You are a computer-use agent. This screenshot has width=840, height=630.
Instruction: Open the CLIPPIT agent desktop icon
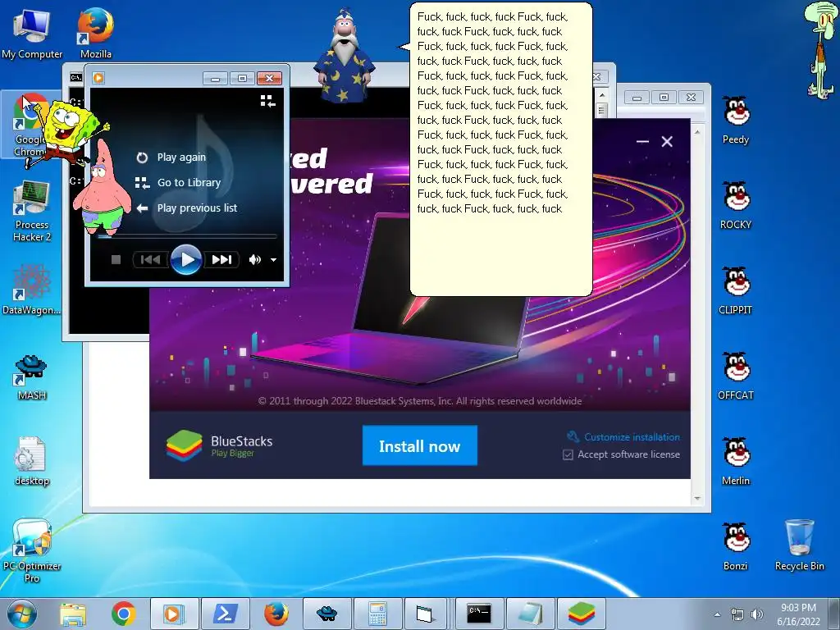click(x=736, y=291)
